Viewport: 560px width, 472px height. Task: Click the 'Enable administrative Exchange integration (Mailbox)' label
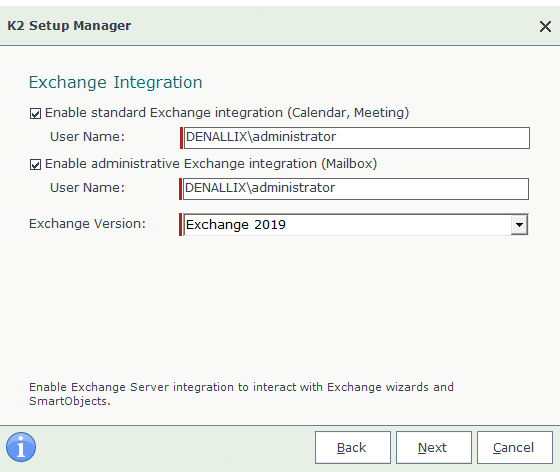(x=211, y=164)
